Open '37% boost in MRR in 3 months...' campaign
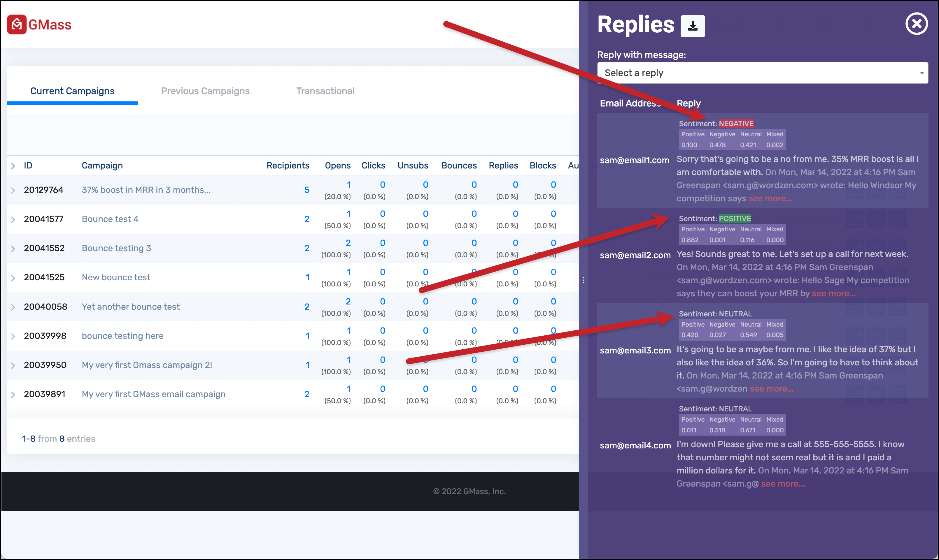 click(x=146, y=190)
